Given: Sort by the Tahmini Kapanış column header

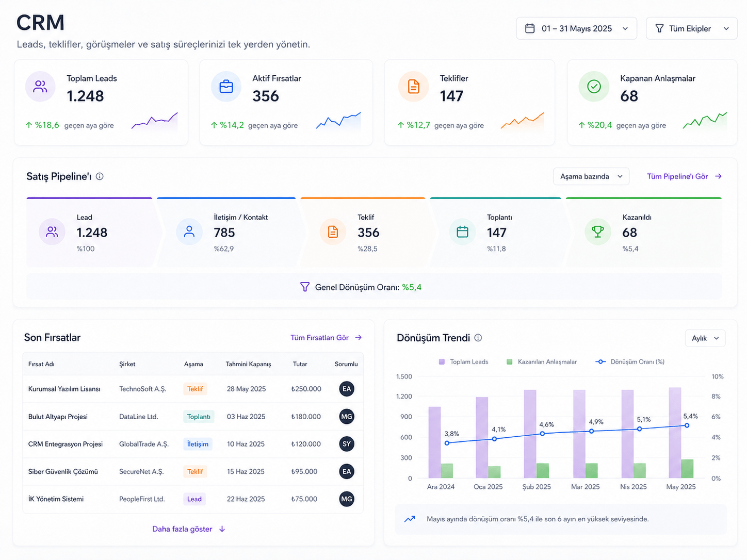Looking at the screenshot, I should (248, 364).
